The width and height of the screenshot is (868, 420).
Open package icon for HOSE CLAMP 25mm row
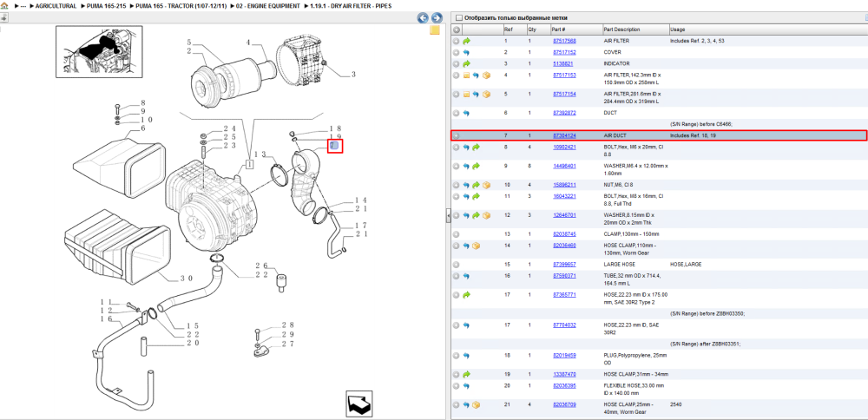[476, 405]
